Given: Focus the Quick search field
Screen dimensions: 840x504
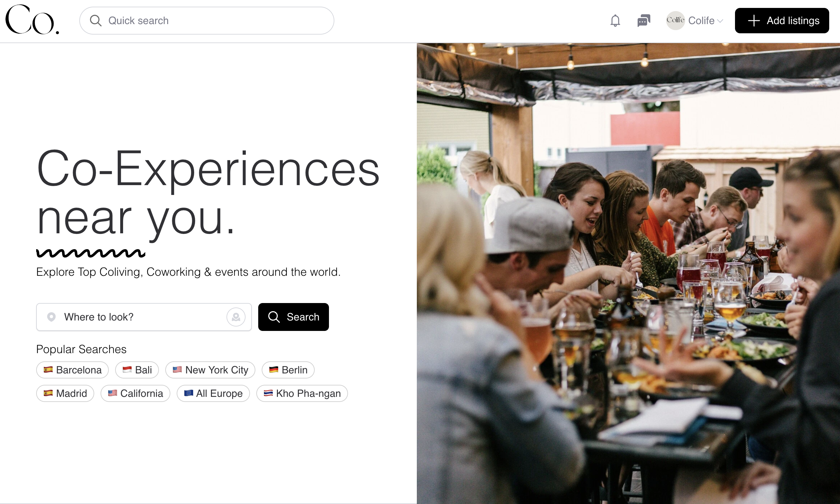Looking at the screenshot, I should (x=207, y=21).
